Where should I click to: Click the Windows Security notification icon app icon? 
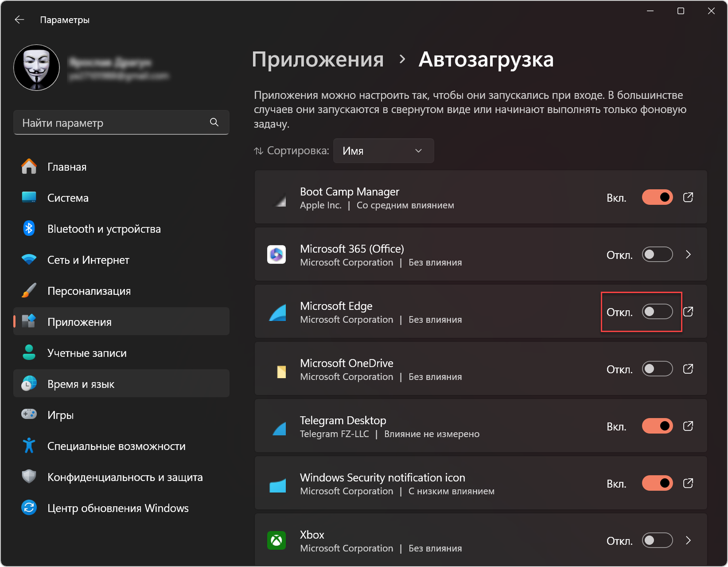278,486
